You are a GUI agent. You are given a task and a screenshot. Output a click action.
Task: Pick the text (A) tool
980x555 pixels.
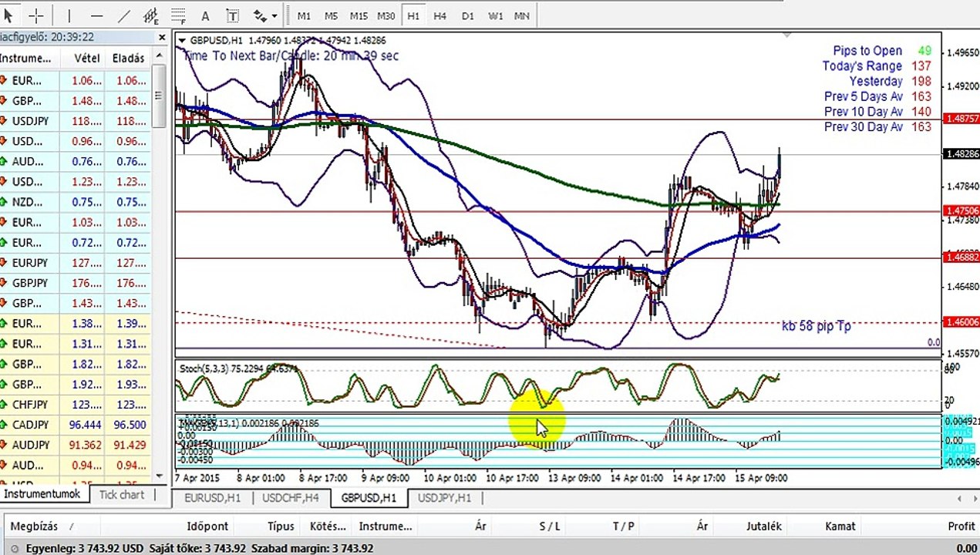pos(205,15)
